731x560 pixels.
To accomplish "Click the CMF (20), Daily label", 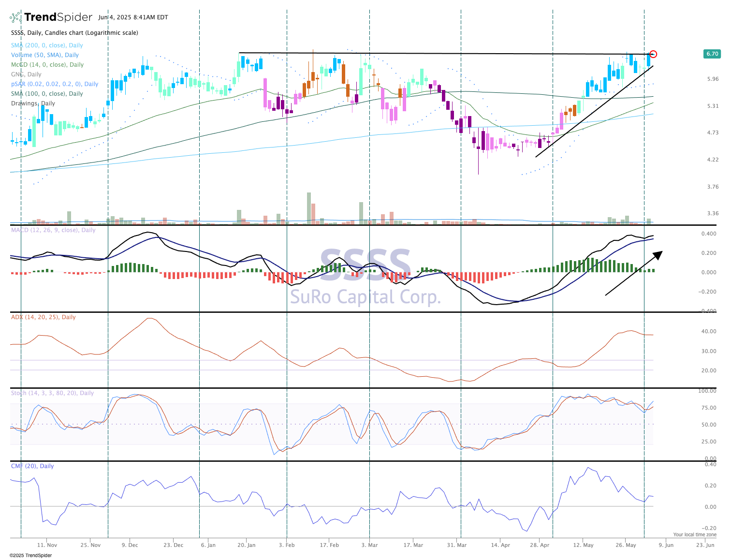I will pyautogui.click(x=32, y=466).
